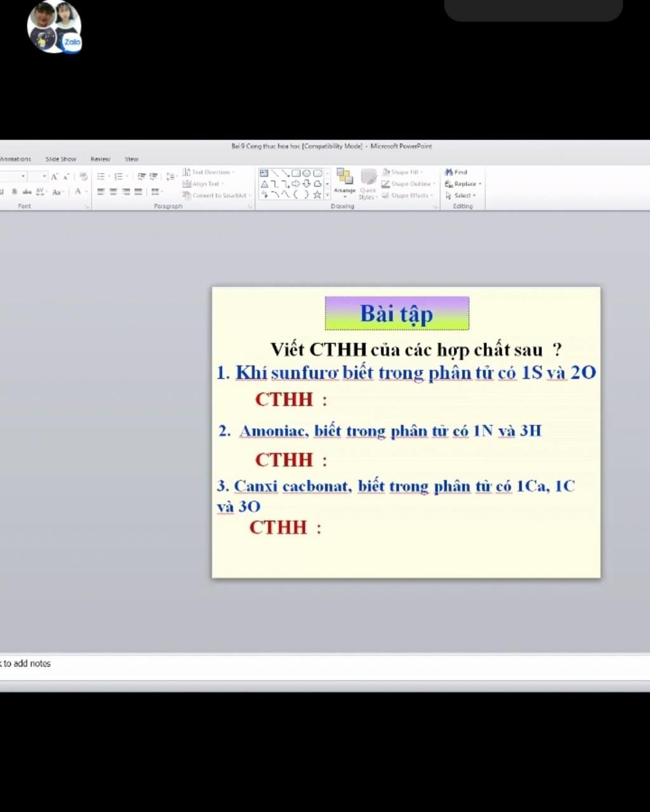Viewport: 650px width, 812px height.
Task: Click the Replace button
Action: click(463, 184)
